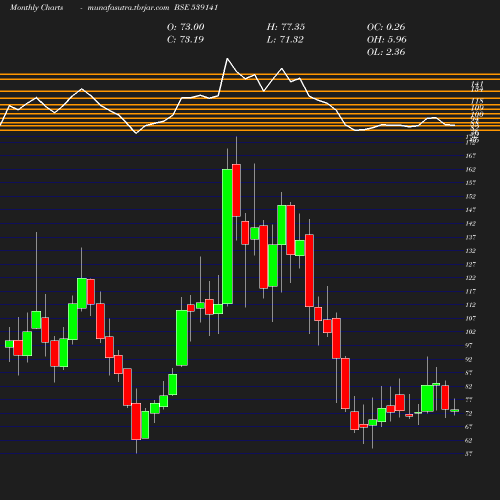Click price axis label 77
500x500 pixels.
click(469, 399)
